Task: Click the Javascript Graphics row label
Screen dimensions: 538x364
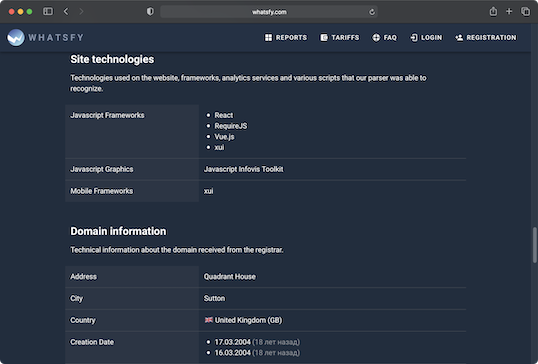Action: click(102, 169)
